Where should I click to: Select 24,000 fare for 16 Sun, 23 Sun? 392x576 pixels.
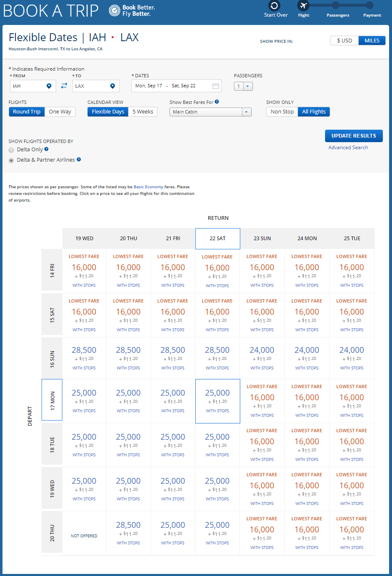262,350
